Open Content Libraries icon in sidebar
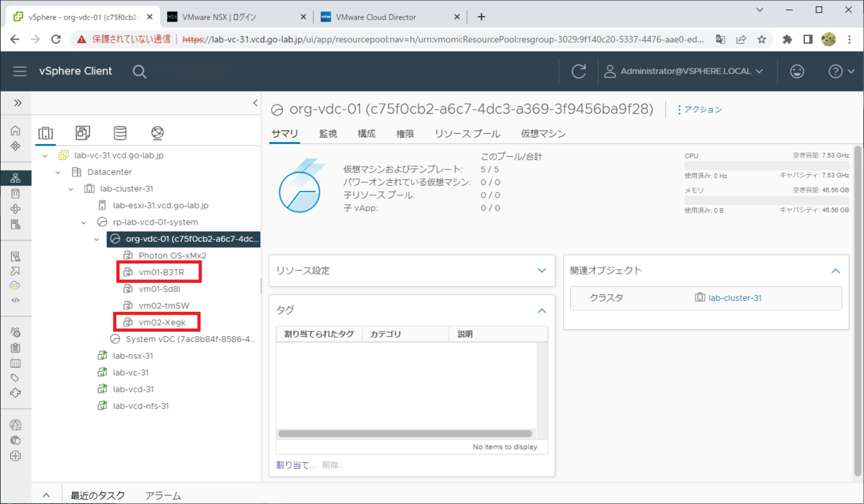 tap(16, 194)
